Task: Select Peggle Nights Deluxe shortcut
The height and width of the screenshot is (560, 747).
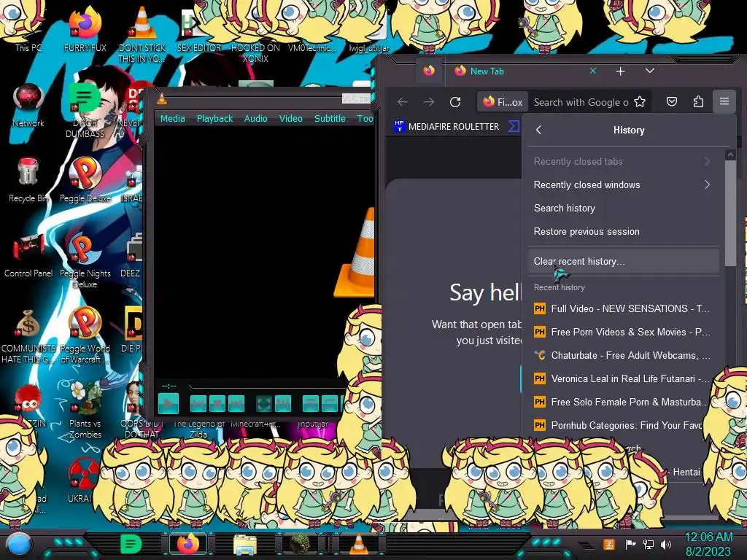Action: pos(85,261)
